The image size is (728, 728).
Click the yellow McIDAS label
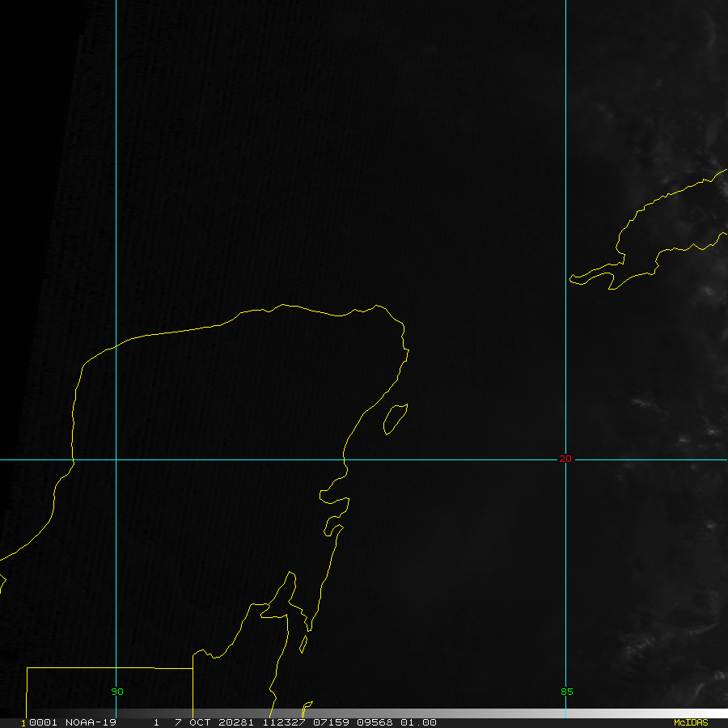(691, 722)
